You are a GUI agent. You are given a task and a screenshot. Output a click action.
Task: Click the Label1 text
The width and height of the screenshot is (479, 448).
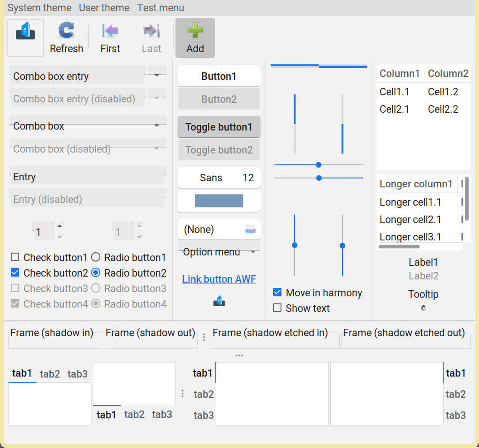coord(423,262)
